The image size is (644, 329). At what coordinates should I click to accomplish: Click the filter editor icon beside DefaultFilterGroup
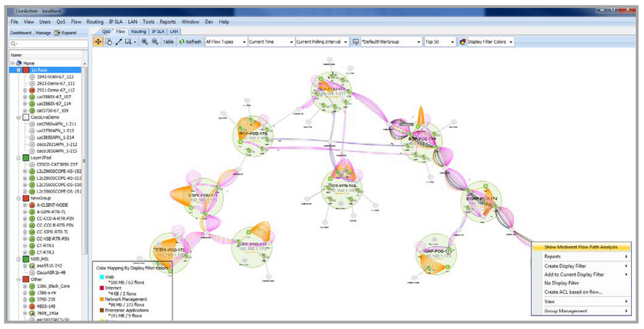[x=355, y=42]
